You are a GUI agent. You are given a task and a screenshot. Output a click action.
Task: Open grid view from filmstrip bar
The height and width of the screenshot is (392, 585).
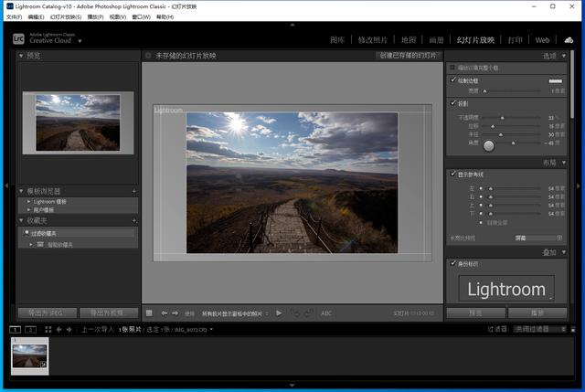(48, 329)
